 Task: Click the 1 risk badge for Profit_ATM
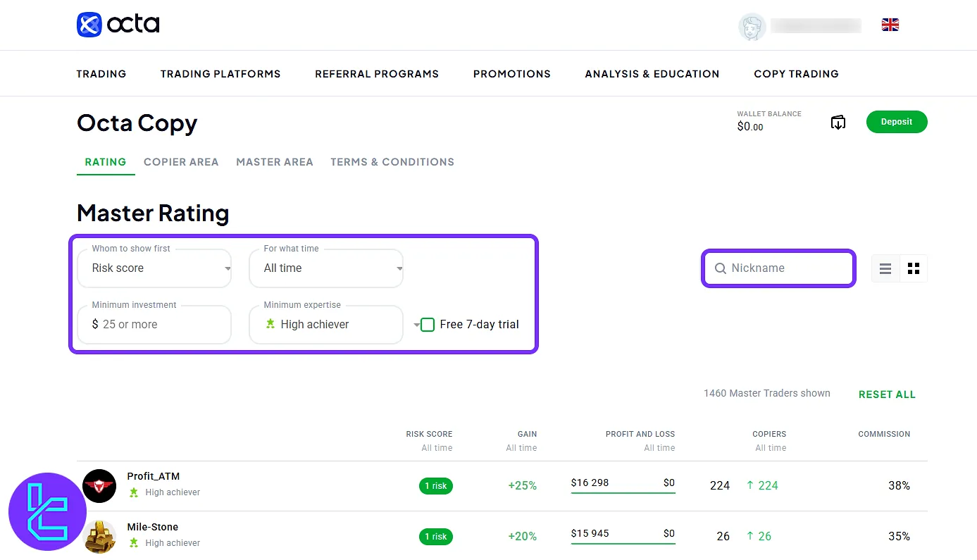coord(435,486)
